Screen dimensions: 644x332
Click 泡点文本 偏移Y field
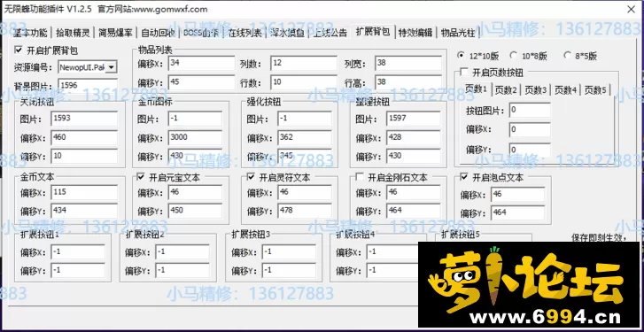pos(518,213)
